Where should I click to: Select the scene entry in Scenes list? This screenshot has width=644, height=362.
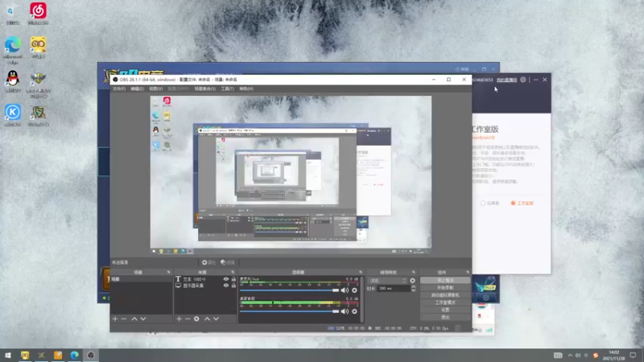(142, 279)
